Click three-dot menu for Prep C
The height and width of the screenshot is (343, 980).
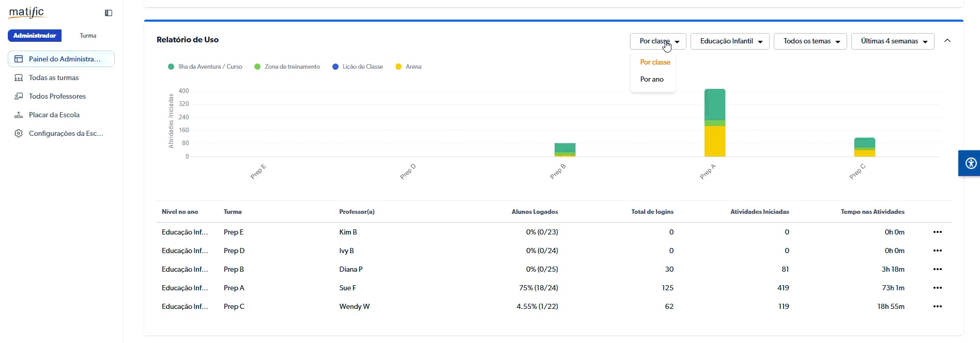[x=937, y=307]
